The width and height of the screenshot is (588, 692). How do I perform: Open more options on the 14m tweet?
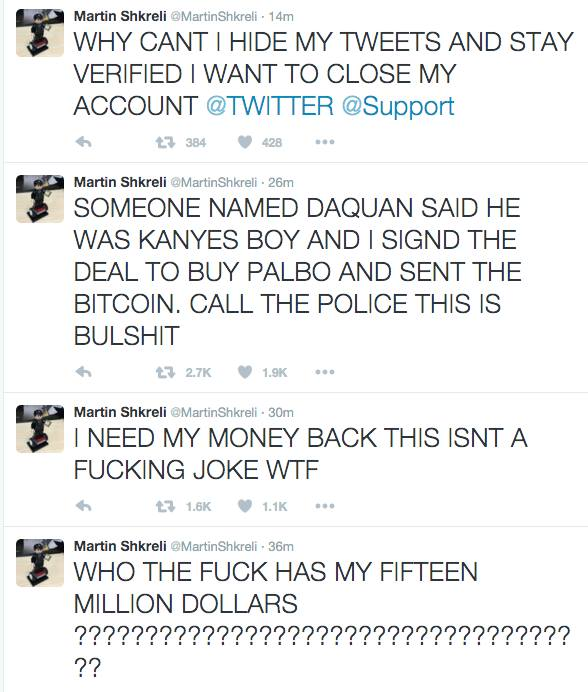[325, 142]
